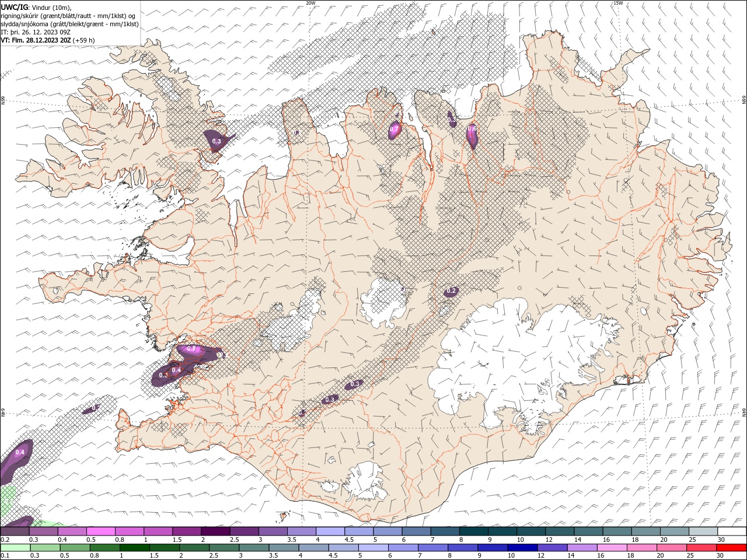
Task: Click the dark teal 8 snow legend swatch
Action: coord(474,531)
